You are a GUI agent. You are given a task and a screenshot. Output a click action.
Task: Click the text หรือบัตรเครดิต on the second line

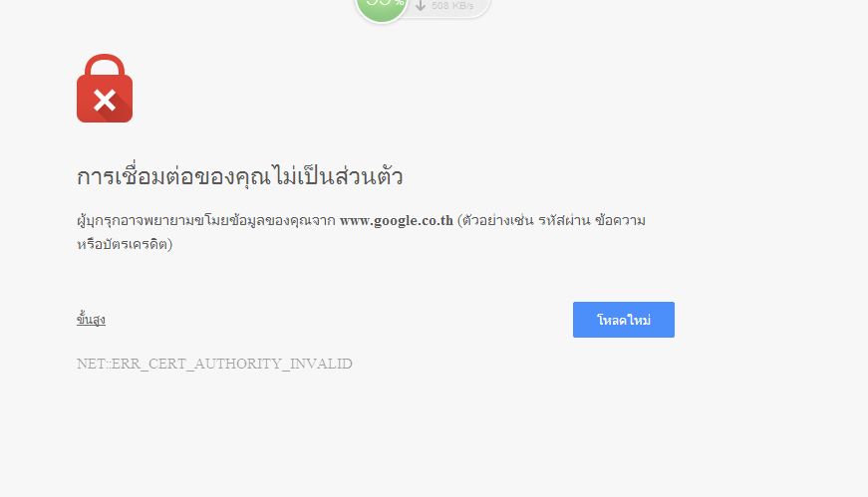tap(123, 244)
